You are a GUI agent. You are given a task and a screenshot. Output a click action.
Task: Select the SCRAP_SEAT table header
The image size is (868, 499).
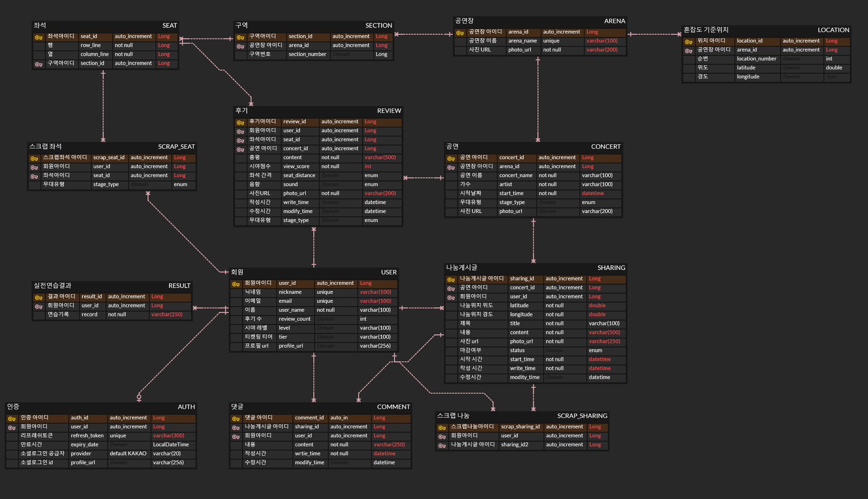[176, 147]
